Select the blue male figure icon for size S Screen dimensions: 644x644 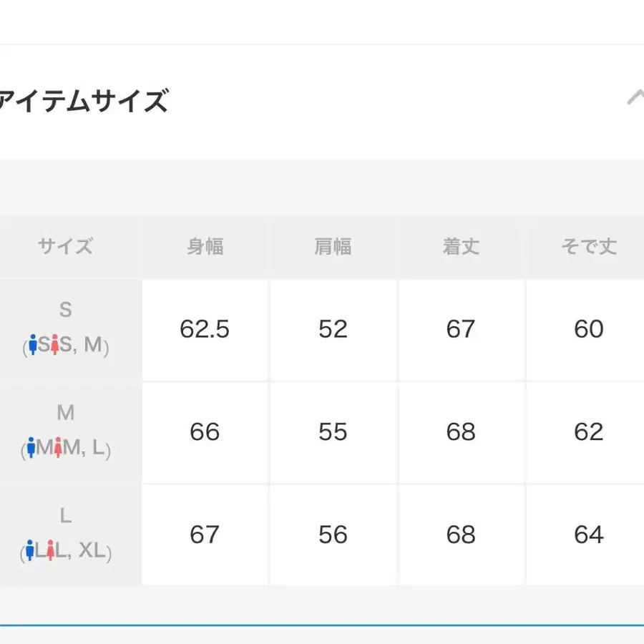click(33, 345)
